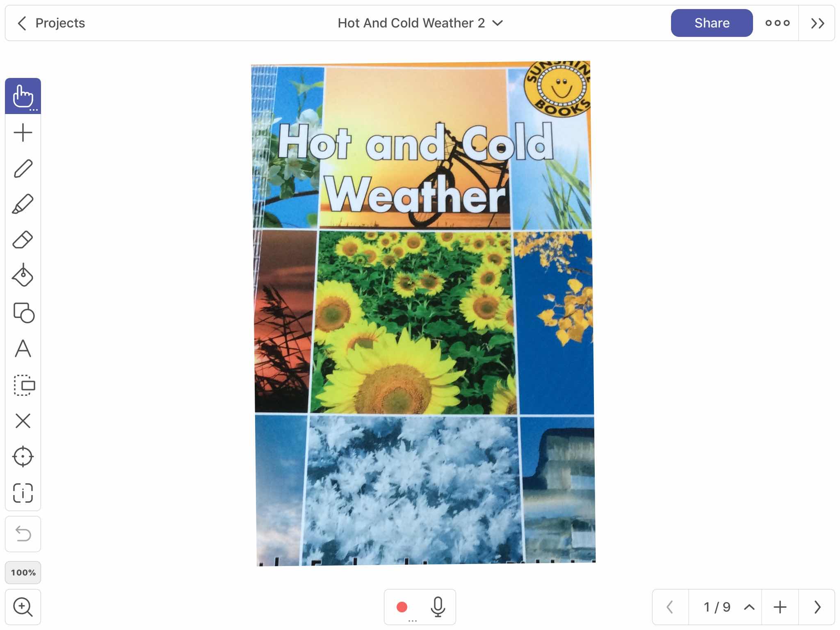Select the hand pointer tool
The height and width of the screenshot is (630, 840).
tap(23, 96)
